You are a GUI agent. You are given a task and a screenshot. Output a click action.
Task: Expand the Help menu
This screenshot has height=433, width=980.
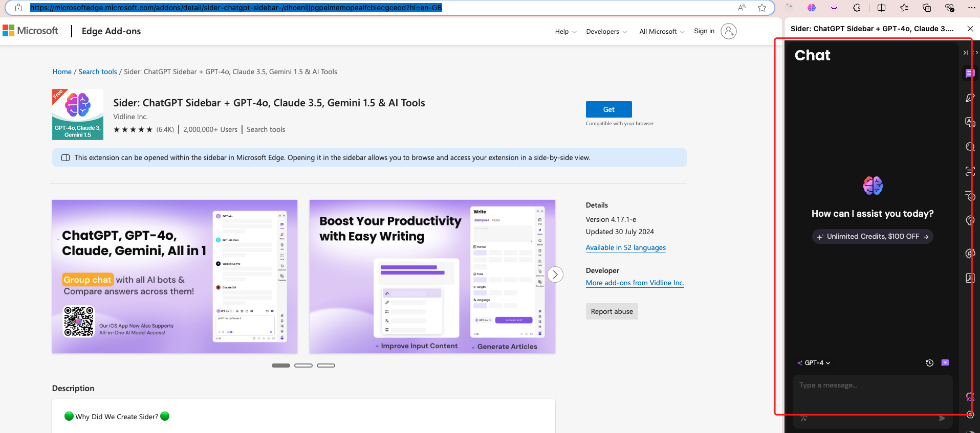point(565,32)
